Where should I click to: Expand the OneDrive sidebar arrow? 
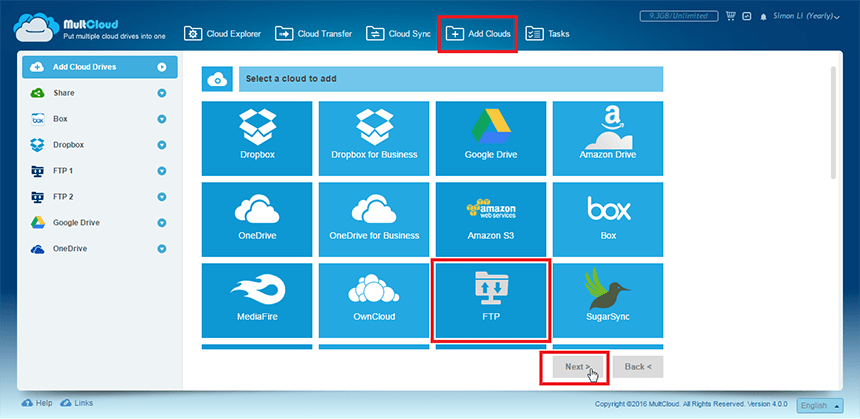pyautogui.click(x=162, y=249)
